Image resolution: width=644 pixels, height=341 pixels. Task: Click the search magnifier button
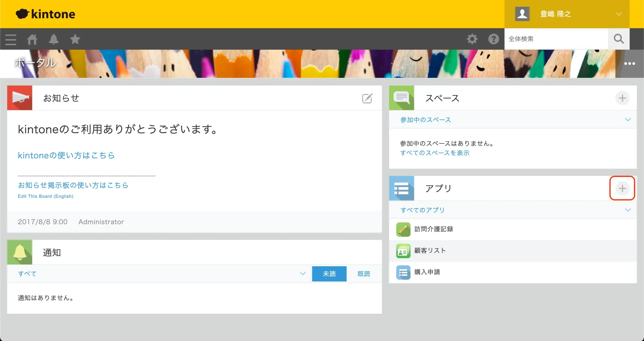[x=619, y=39]
